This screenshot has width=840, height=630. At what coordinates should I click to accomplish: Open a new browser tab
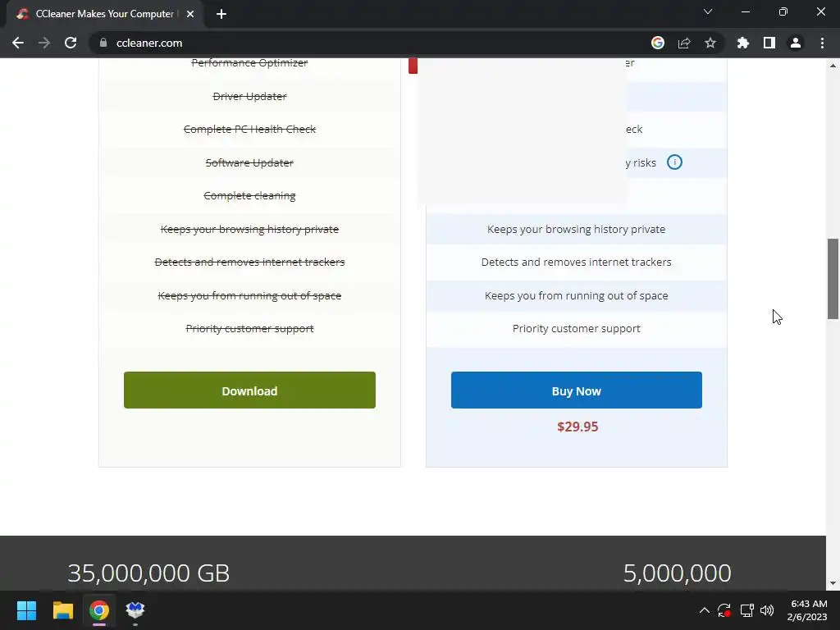(221, 14)
